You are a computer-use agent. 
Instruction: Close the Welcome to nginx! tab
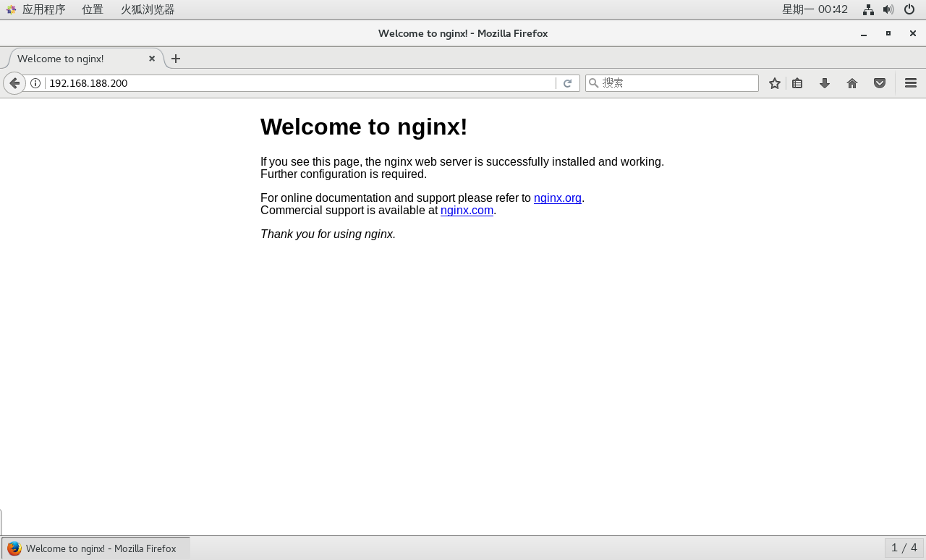pos(152,59)
